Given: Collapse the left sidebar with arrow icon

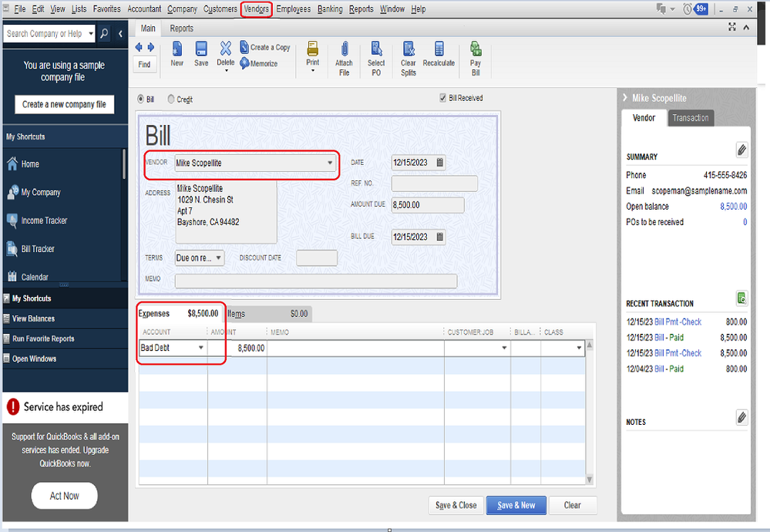Looking at the screenshot, I should tap(120, 33).
